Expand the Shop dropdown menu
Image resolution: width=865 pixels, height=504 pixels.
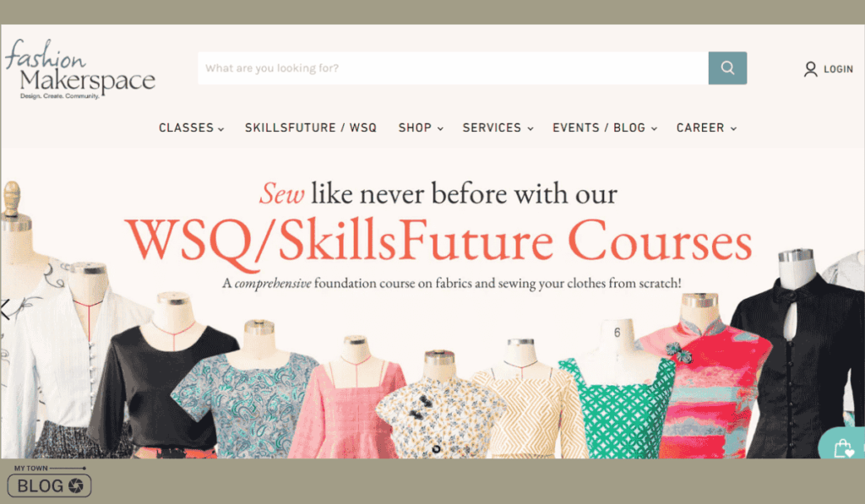point(421,128)
